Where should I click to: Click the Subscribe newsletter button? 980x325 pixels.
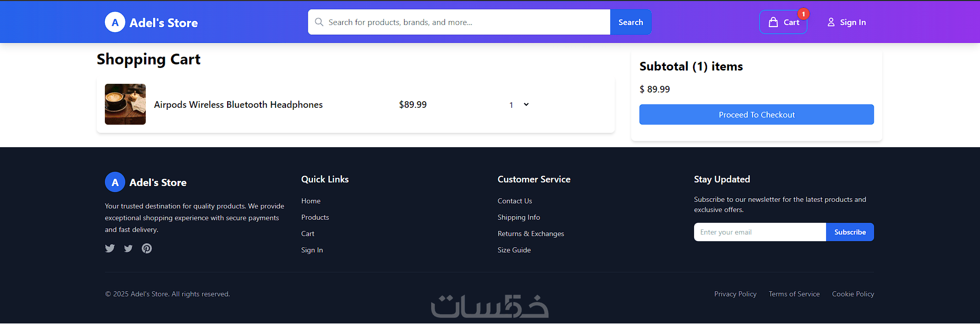(x=850, y=232)
